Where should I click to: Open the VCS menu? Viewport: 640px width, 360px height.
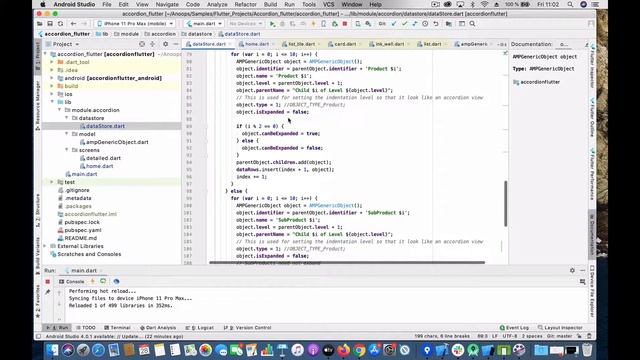(x=329, y=4)
